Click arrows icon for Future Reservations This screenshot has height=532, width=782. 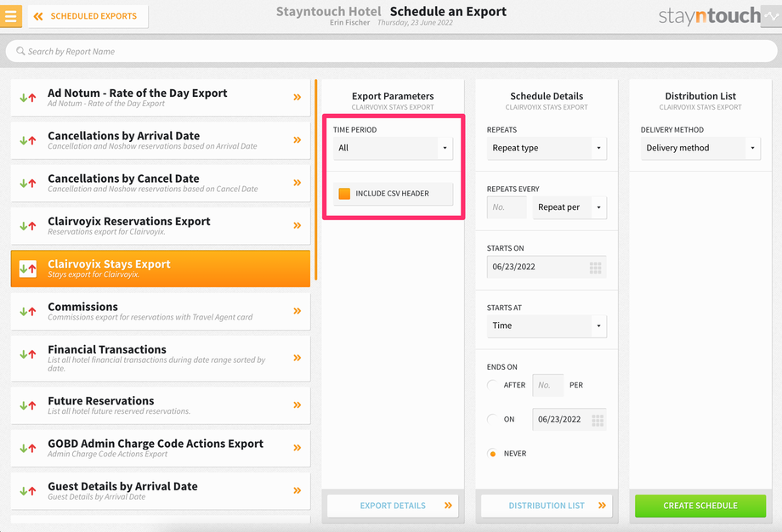[28, 405]
